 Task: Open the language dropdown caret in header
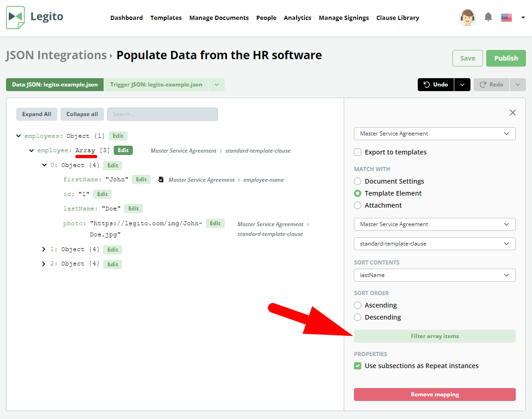(523, 17)
